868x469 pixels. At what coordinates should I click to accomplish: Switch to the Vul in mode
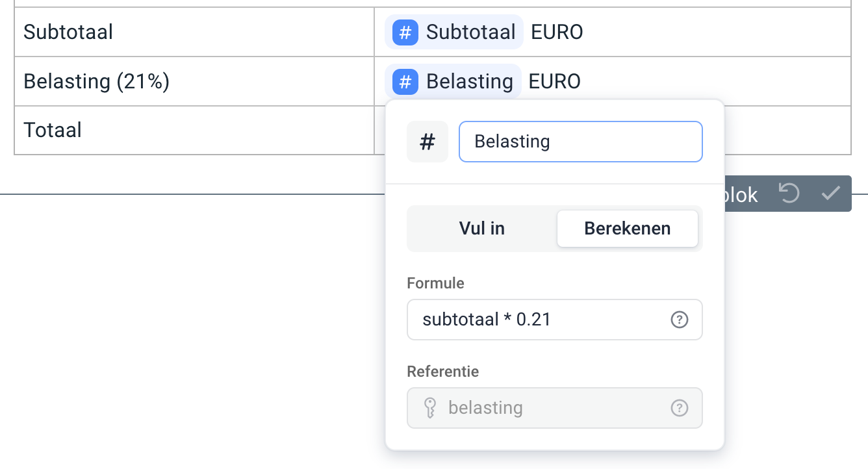(x=481, y=229)
